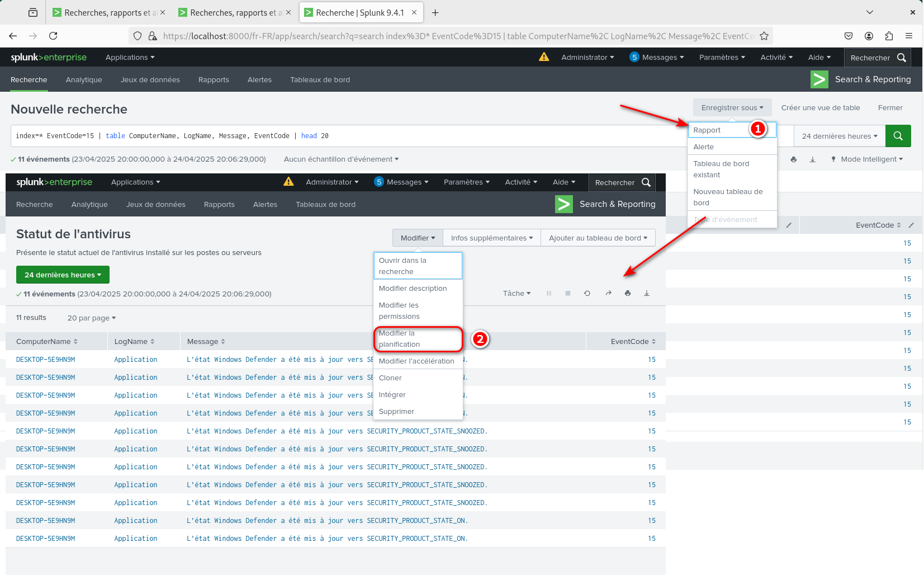List all tabs using the tab-bar chevron
This screenshot has height=575, width=924.
coord(870,12)
